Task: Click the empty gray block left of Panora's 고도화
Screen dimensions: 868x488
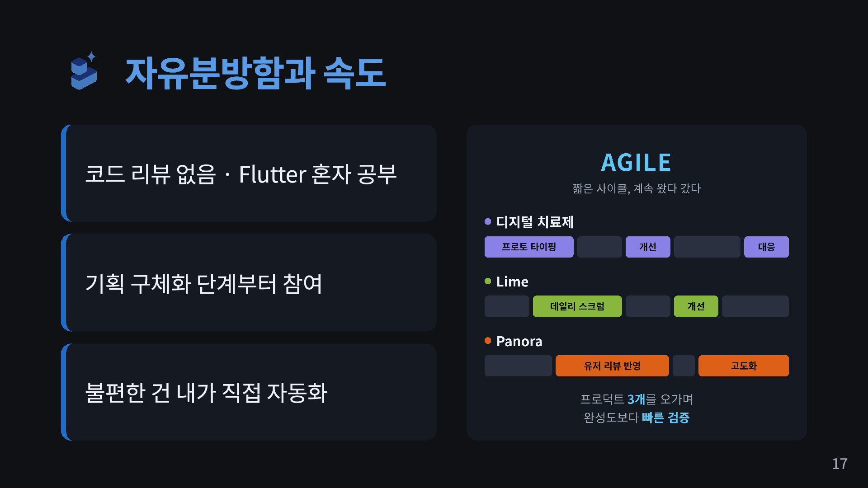Action: pyautogui.click(x=684, y=366)
